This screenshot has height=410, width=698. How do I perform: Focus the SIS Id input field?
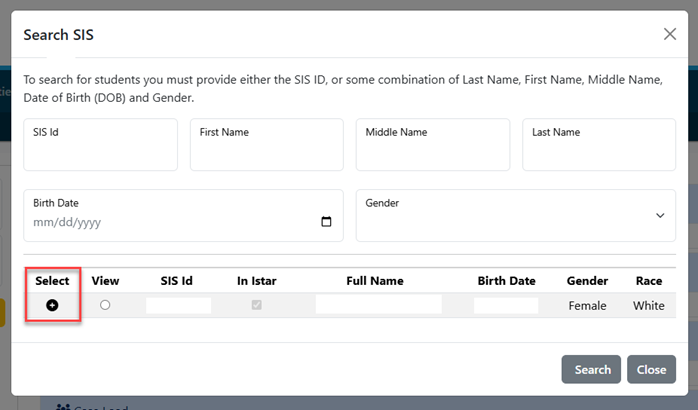[101, 144]
